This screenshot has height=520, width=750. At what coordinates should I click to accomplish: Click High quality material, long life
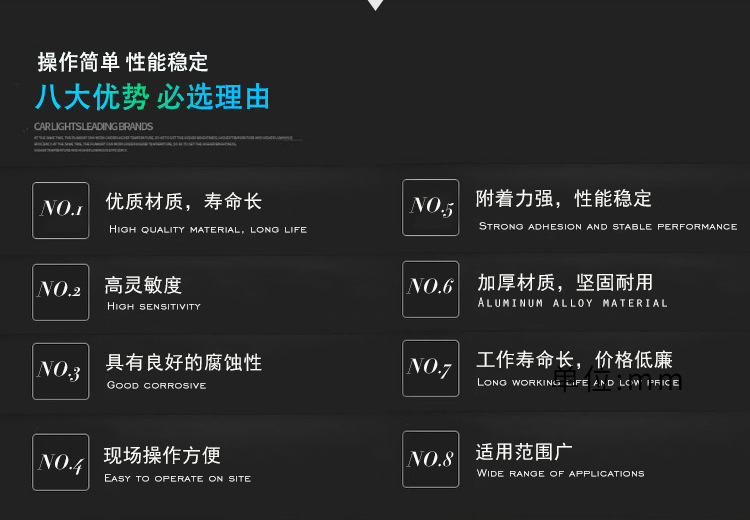pos(208,230)
